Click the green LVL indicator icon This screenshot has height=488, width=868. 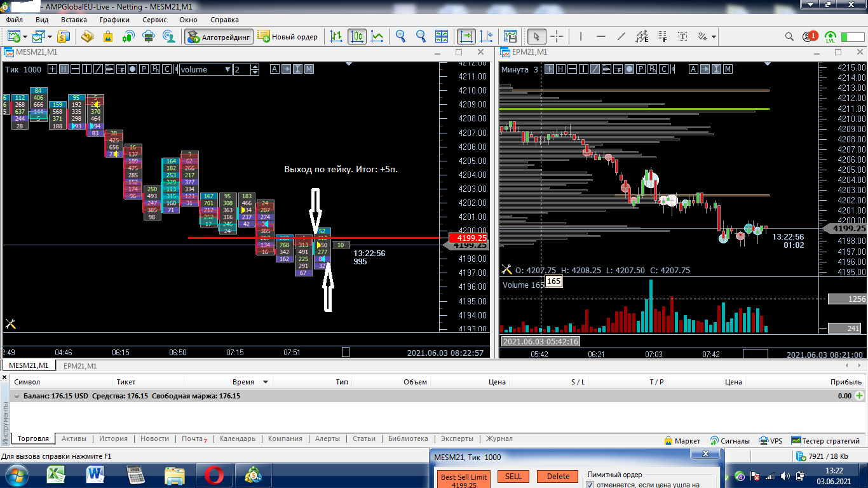pyautogui.click(x=831, y=36)
